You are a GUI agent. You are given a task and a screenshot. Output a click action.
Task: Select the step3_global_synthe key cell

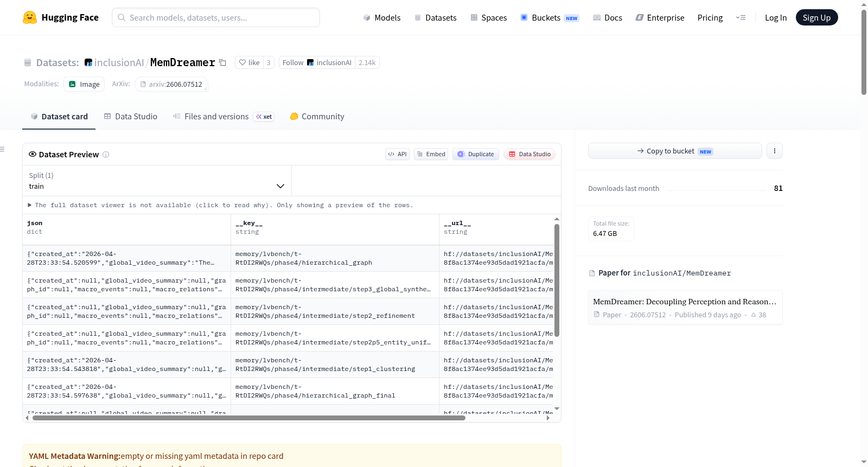point(335,285)
